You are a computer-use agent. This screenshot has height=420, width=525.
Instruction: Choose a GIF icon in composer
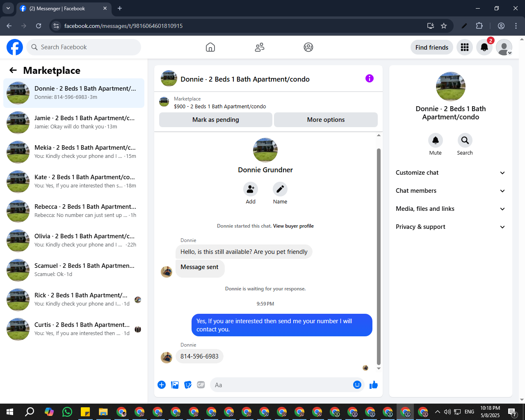click(x=201, y=385)
